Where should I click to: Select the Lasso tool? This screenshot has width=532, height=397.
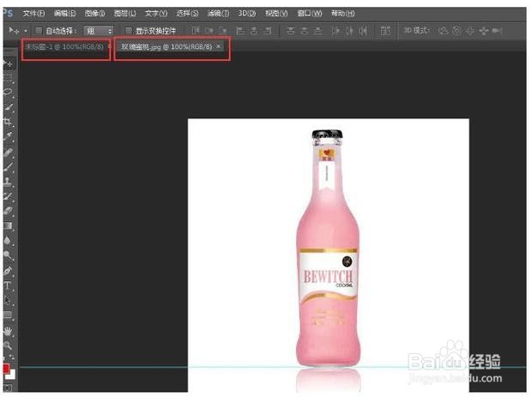[x=8, y=93]
